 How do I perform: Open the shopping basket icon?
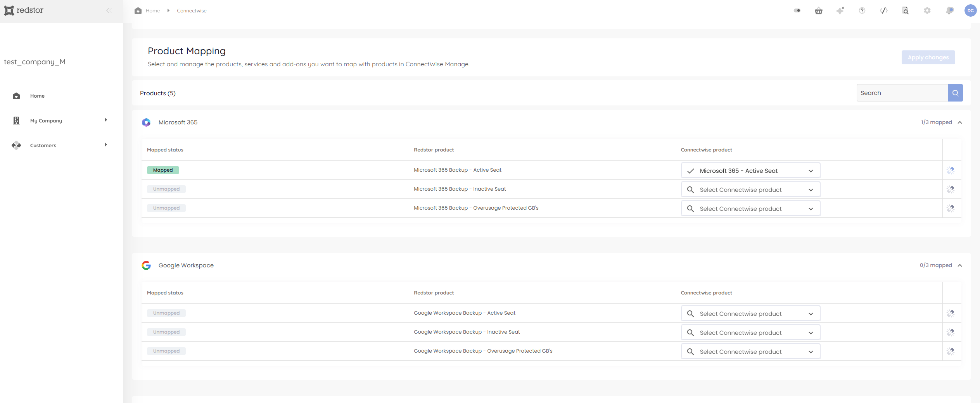tap(819, 10)
